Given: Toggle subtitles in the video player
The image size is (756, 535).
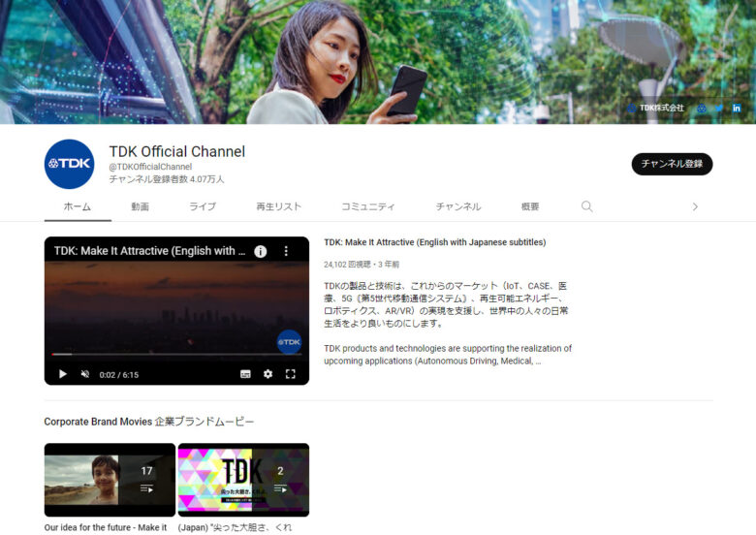Looking at the screenshot, I should point(245,374).
